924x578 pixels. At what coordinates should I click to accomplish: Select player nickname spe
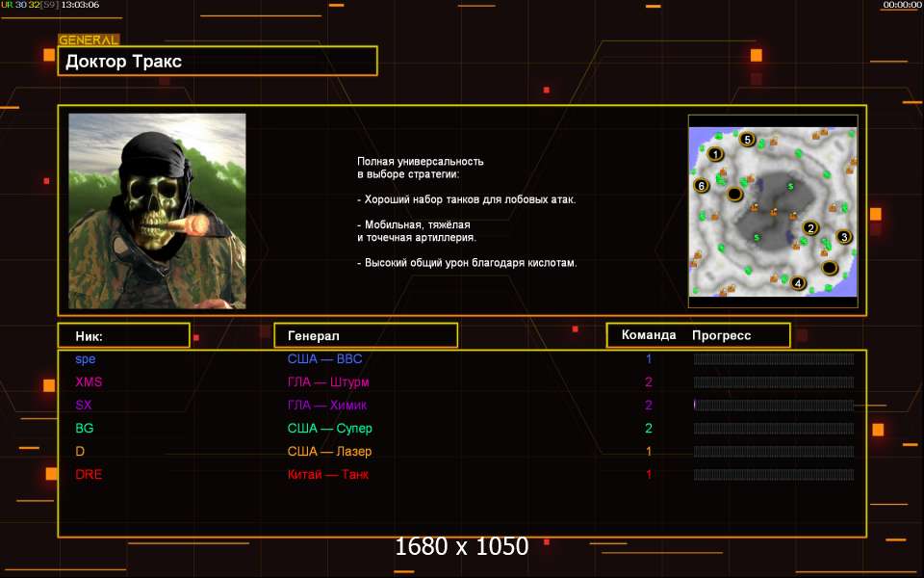[x=86, y=359]
